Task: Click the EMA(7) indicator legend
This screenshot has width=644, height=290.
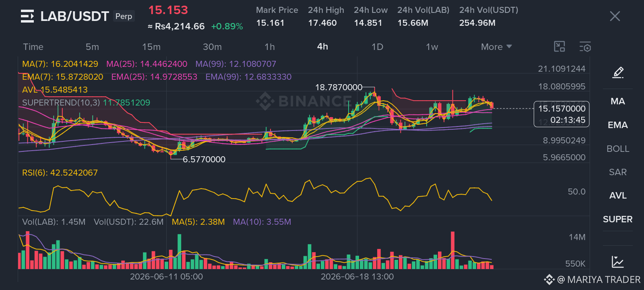Action: 62,77
